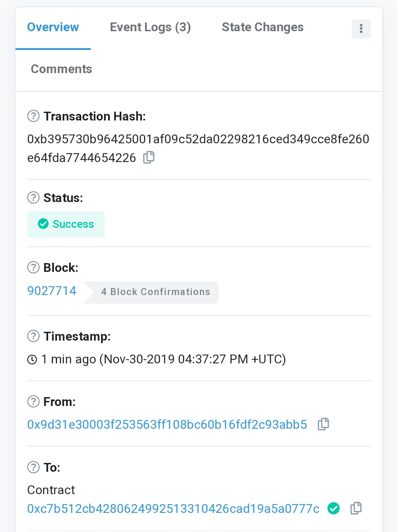Open the From address 0x9d31e3 link
This screenshot has height=532, width=397.
(167, 424)
